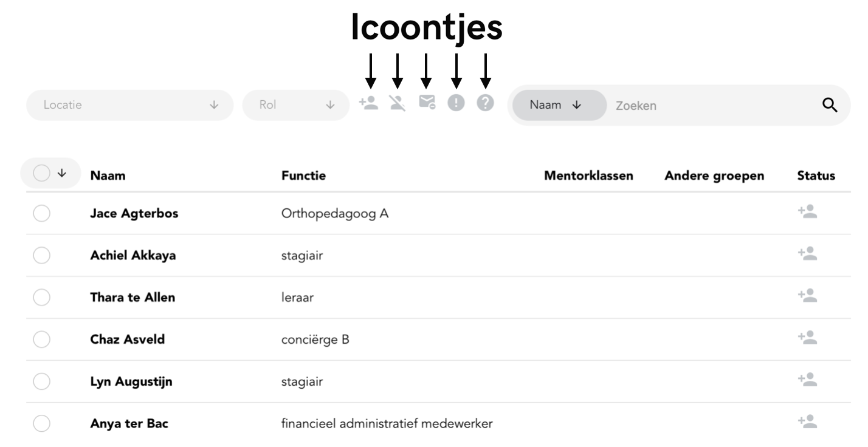
Task: Click the question mark help icon
Action: (x=485, y=104)
